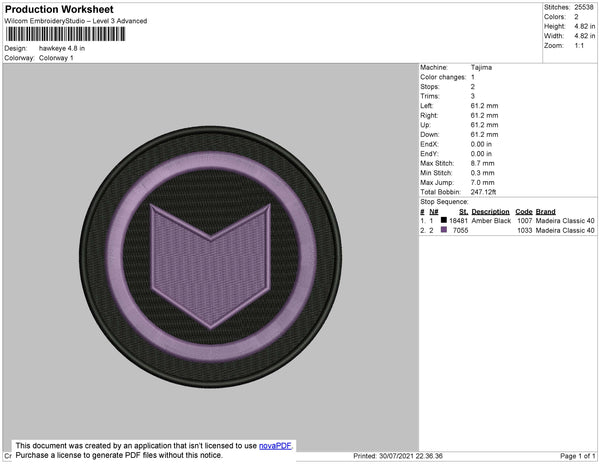Click the Machine value 'Tajima'
600x464 pixels.
481,67
